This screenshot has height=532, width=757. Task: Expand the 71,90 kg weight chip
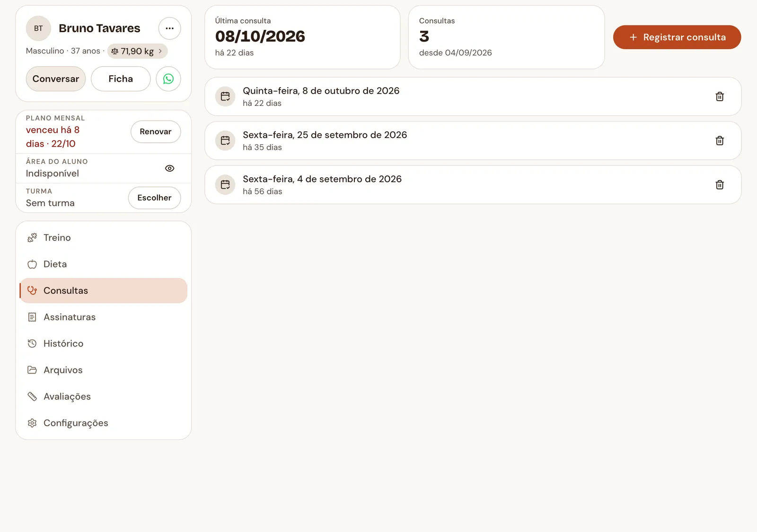137,51
